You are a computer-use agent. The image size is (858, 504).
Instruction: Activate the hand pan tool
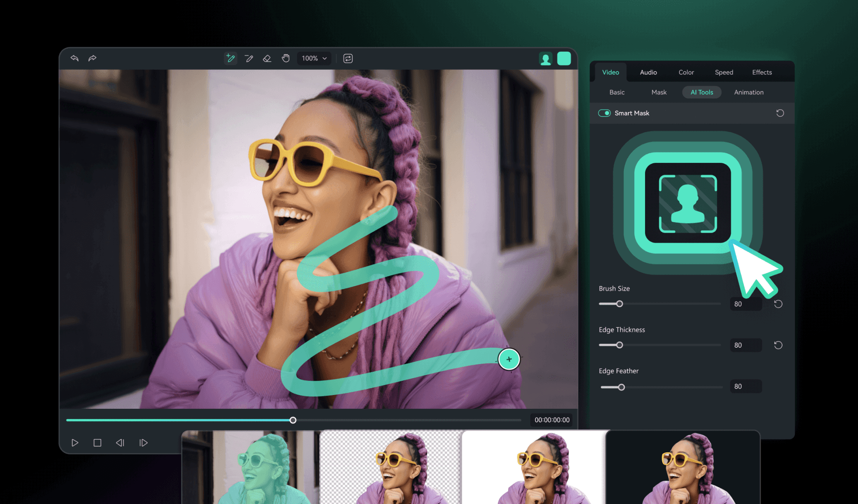click(285, 58)
